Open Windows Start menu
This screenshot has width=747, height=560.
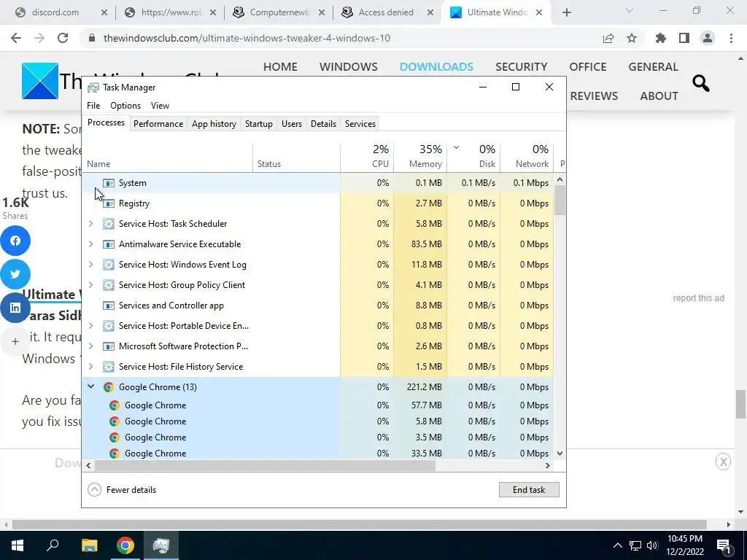[18, 545]
